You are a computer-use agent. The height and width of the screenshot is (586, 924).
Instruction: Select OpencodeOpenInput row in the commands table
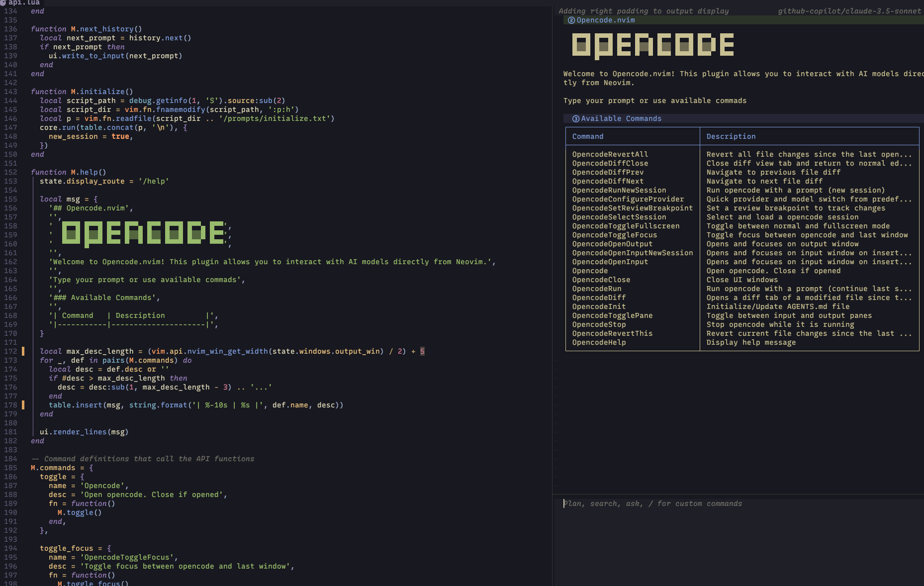coord(610,262)
